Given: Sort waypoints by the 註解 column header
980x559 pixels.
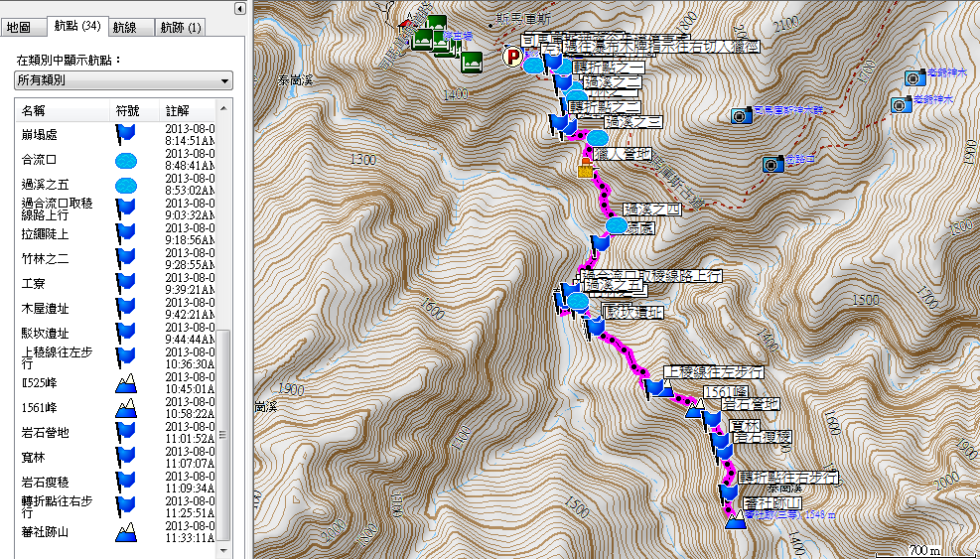Looking at the screenshot, I should point(177,109).
